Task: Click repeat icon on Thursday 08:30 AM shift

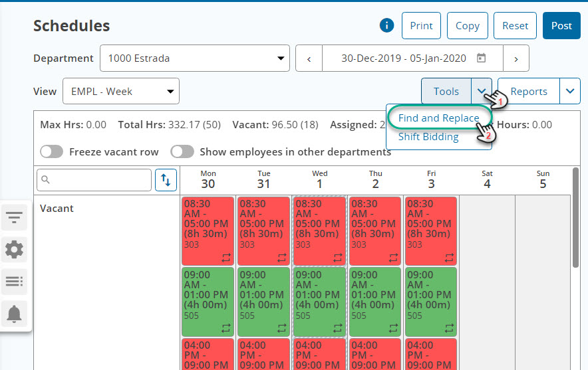Action: click(x=393, y=258)
